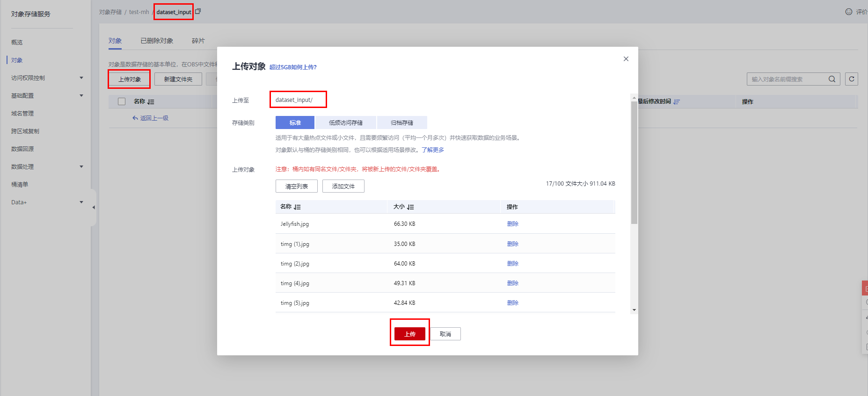Open the 超过5GB如何上传? help link
This screenshot has height=396, width=868.
[x=293, y=67]
